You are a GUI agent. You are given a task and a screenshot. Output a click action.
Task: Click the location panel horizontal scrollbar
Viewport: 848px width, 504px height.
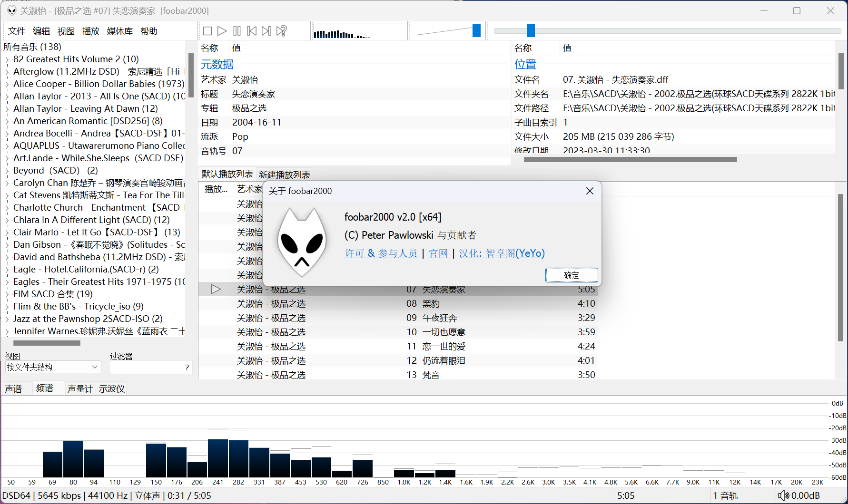[x=630, y=160]
